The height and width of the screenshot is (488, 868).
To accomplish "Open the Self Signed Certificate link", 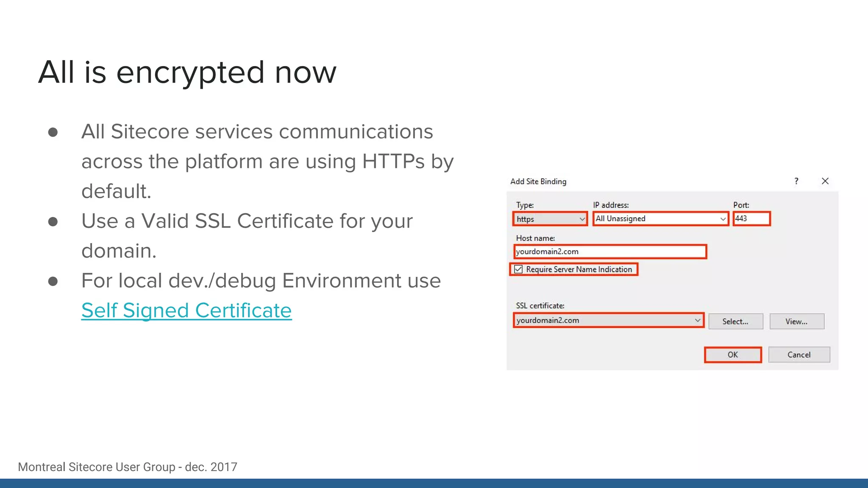I will (x=186, y=311).
